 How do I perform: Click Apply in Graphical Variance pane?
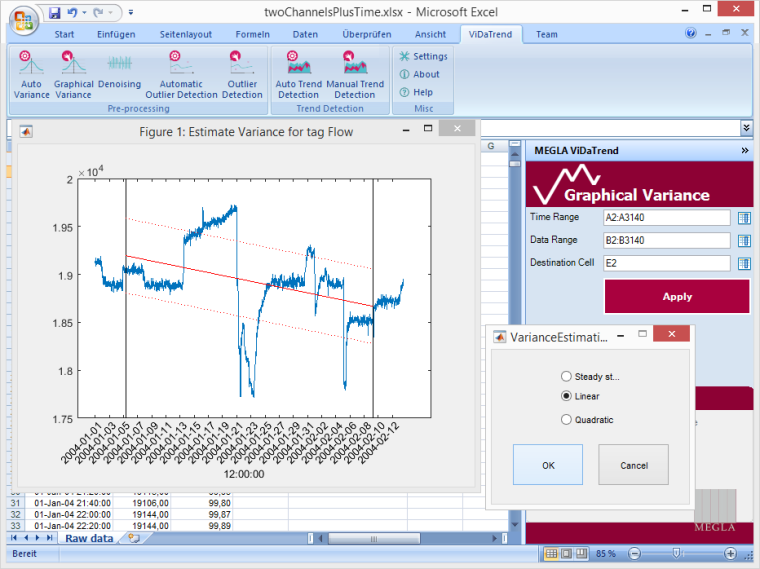[x=677, y=297]
